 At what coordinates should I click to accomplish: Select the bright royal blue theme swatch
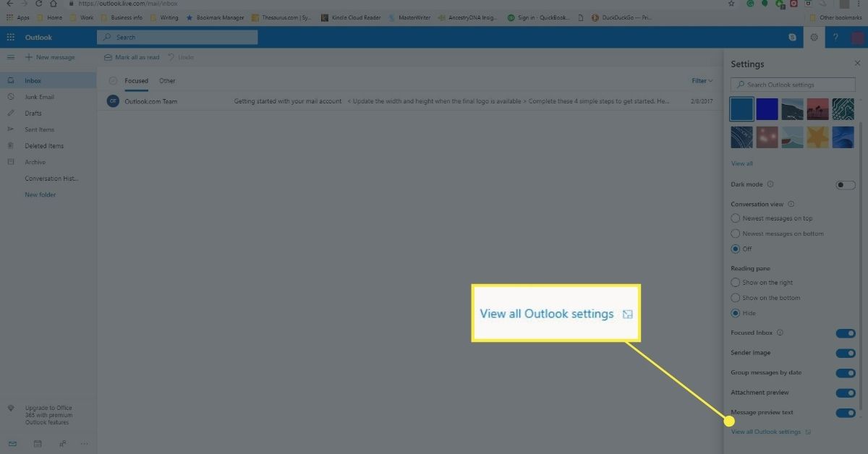767,109
